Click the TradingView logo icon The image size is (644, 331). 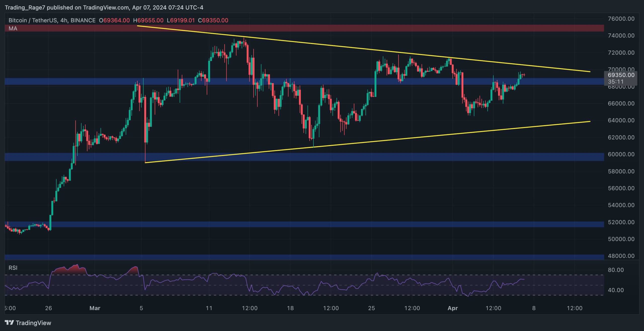[9, 323]
